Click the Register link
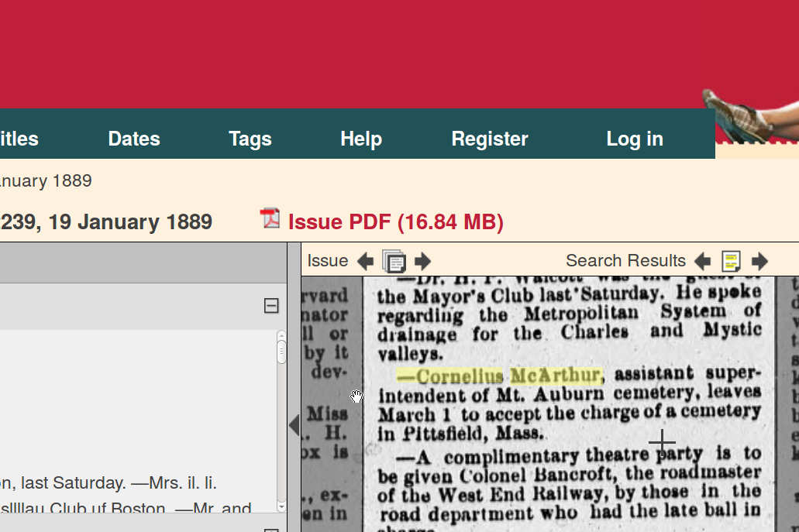This screenshot has width=799, height=532. coord(490,139)
